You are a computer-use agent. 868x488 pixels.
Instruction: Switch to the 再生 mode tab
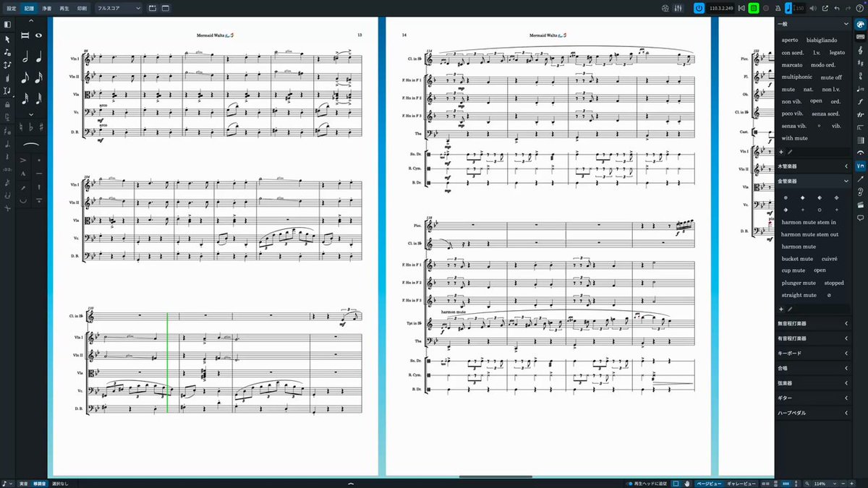coord(64,8)
